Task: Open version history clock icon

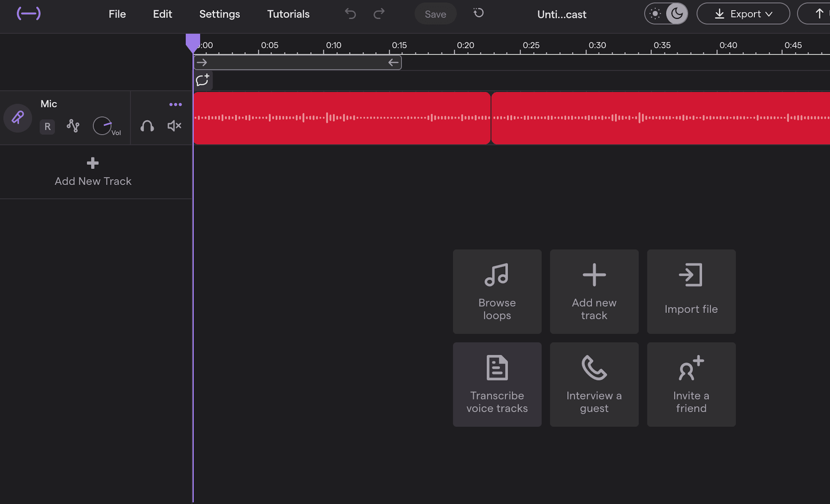Action: (x=478, y=13)
